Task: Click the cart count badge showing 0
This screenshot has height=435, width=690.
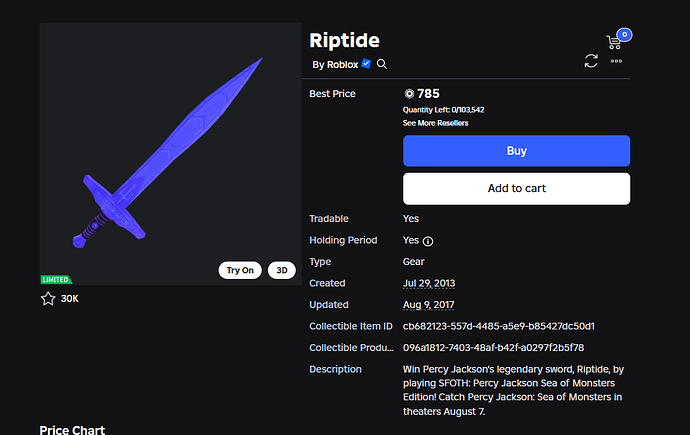Action: (624, 35)
